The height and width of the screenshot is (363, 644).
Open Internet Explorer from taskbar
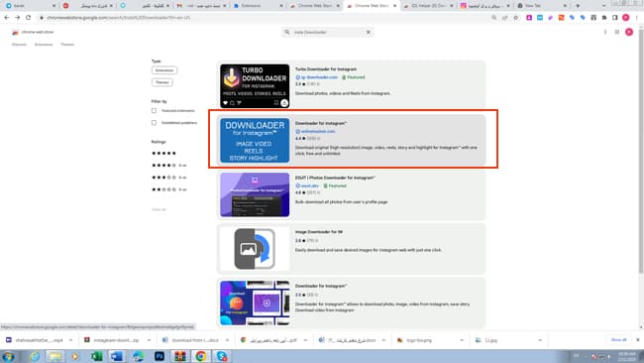point(35,356)
